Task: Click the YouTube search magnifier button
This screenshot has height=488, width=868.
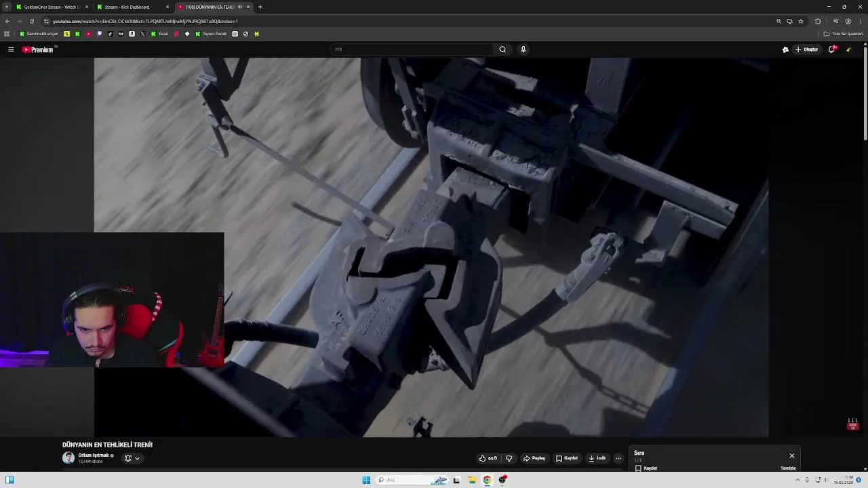Action: click(x=502, y=49)
